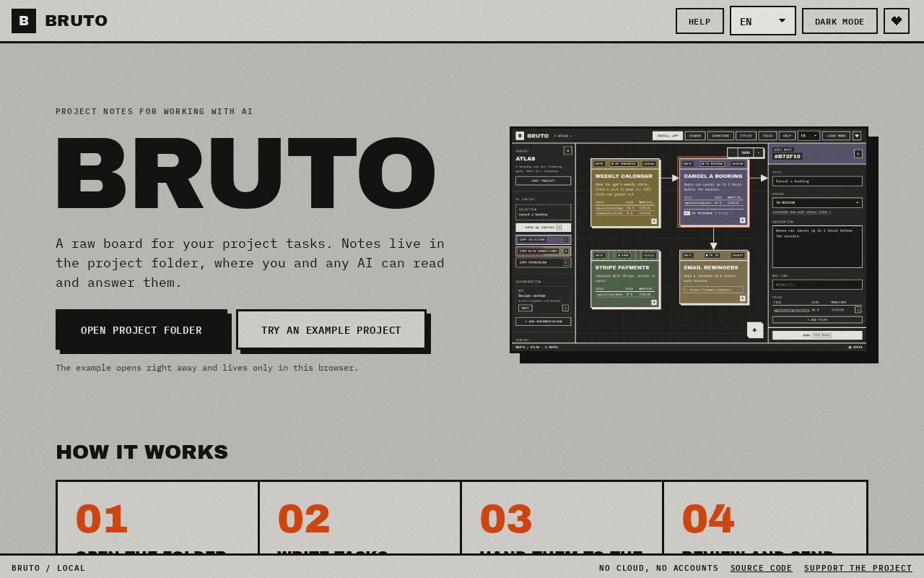Click 'The example opens right away' note
The height and width of the screenshot is (578, 924).
pos(207,368)
